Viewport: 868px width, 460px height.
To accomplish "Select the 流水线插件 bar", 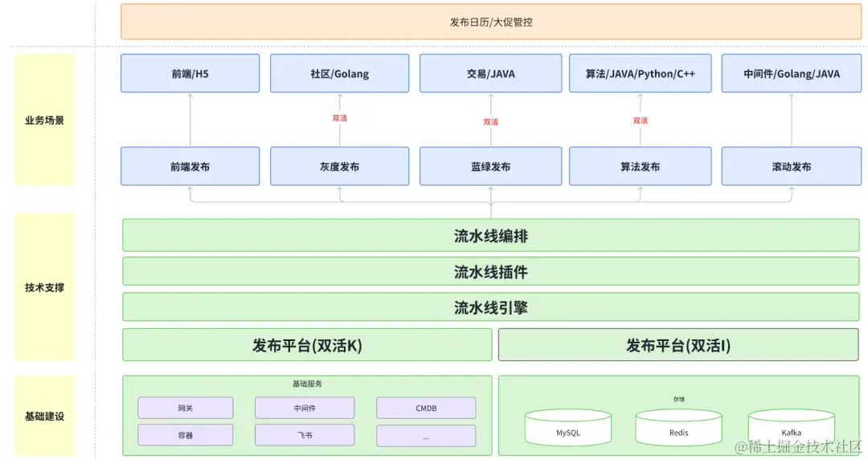I will [491, 272].
